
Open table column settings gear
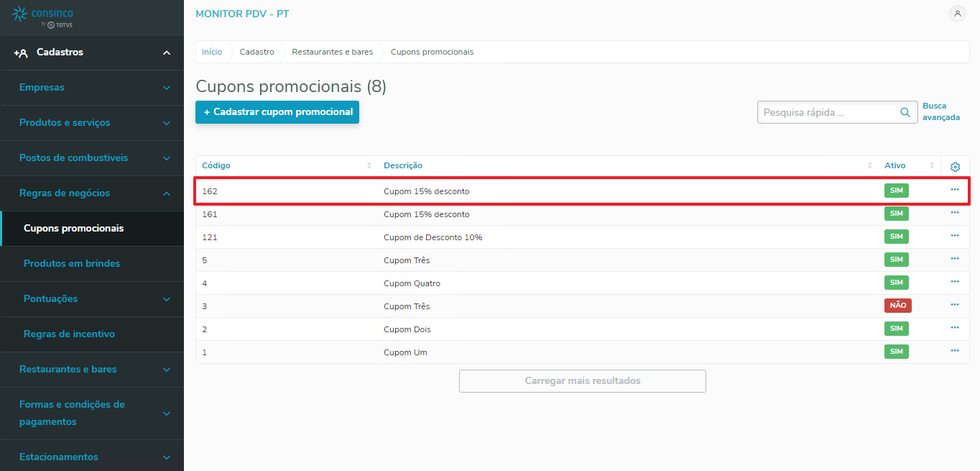[955, 167]
